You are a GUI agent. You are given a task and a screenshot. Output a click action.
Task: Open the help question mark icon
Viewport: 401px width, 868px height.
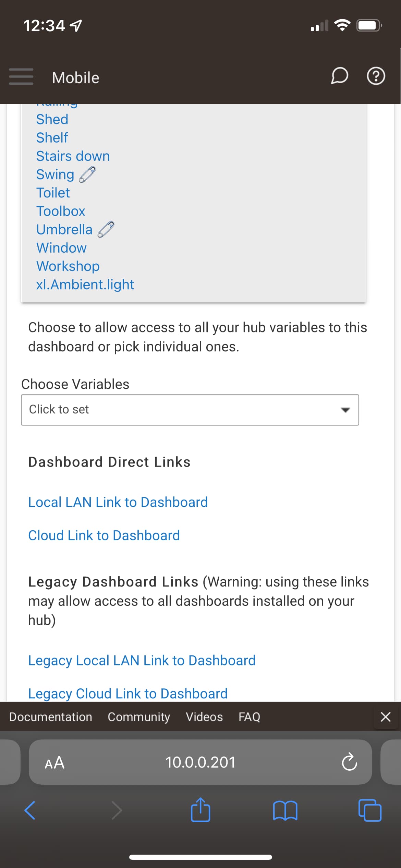click(376, 76)
